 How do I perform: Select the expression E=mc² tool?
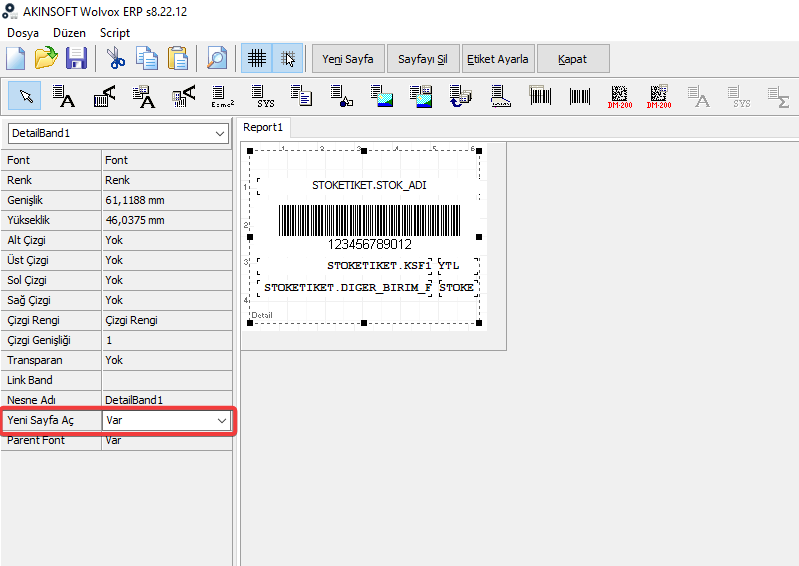223,96
